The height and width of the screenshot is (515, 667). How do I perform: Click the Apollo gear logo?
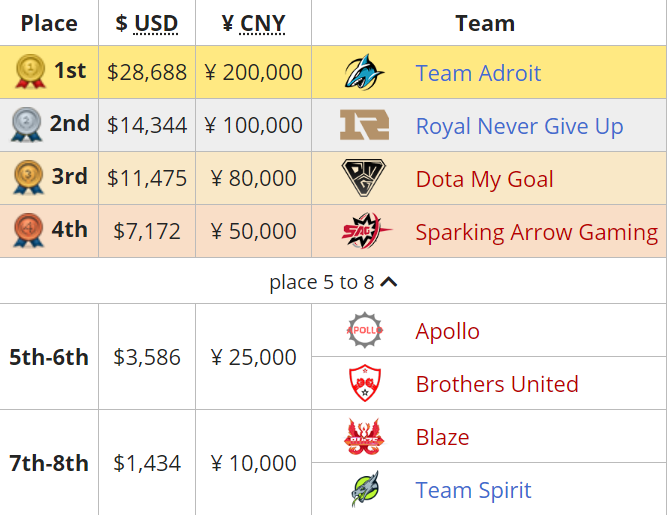click(x=365, y=330)
